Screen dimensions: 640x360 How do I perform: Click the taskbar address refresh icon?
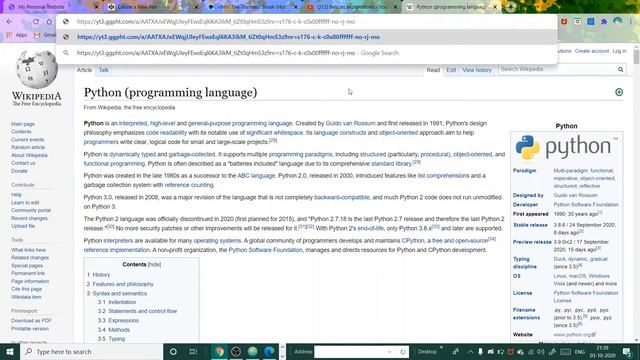tap(403, 352)
